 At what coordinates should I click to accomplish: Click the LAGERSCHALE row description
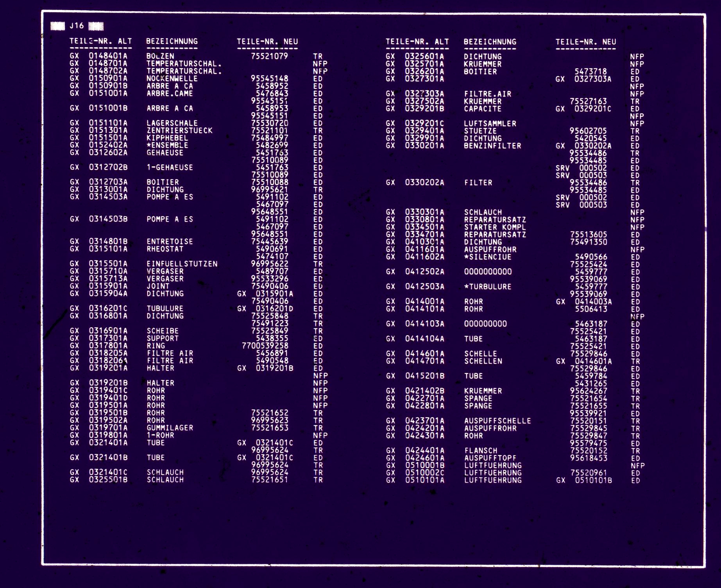172,123
